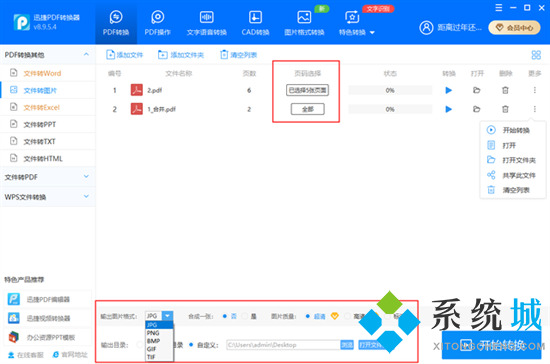The height and width of the screenshot is (364, 550).
Task: Click the 0% progress bar of 2.pdf
Action: 390,90
